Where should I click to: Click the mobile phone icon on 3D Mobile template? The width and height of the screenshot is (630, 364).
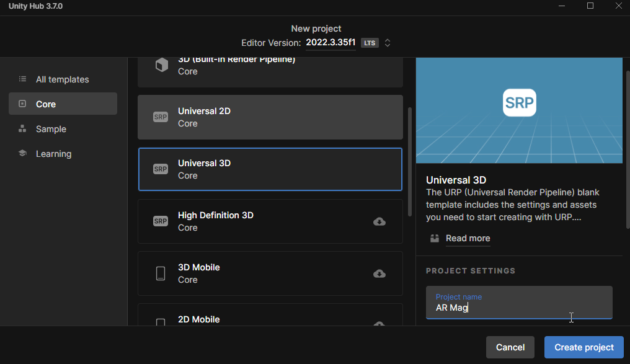pyautogui.click(x=161, y=273)
